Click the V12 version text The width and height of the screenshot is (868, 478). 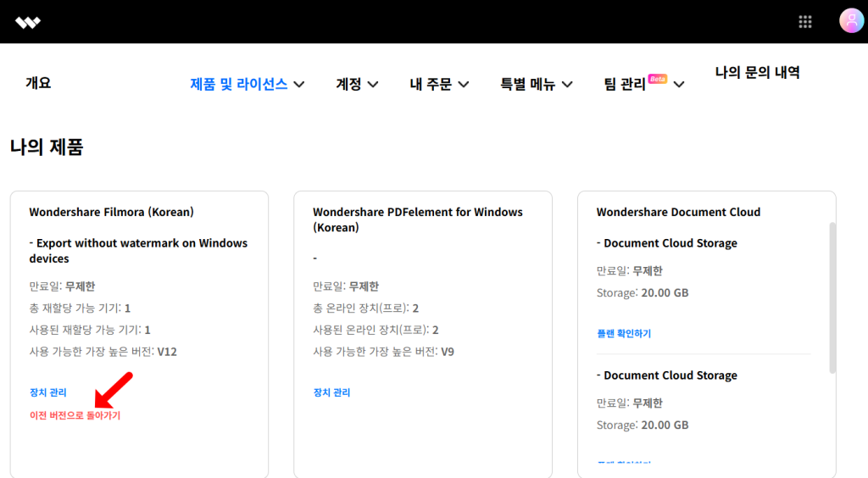[167, 352]
